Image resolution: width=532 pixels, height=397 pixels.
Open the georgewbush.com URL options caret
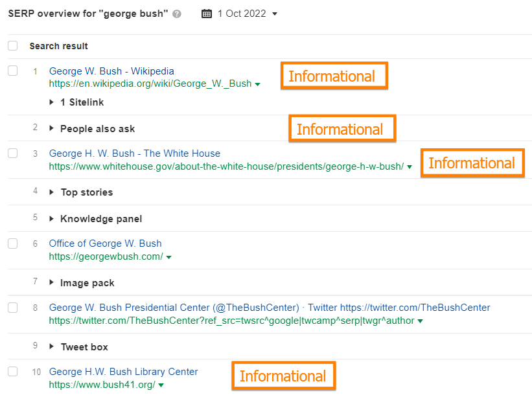(169, 256)
